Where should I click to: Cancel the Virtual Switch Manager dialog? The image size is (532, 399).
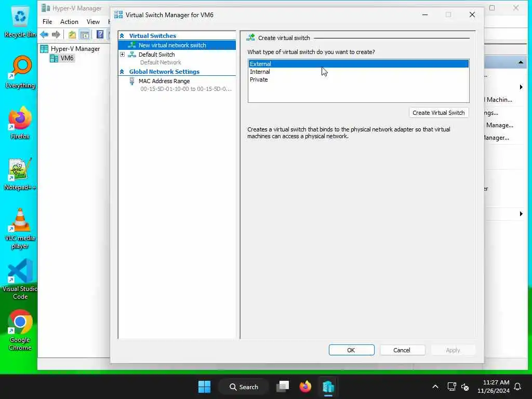click(402, 350)
